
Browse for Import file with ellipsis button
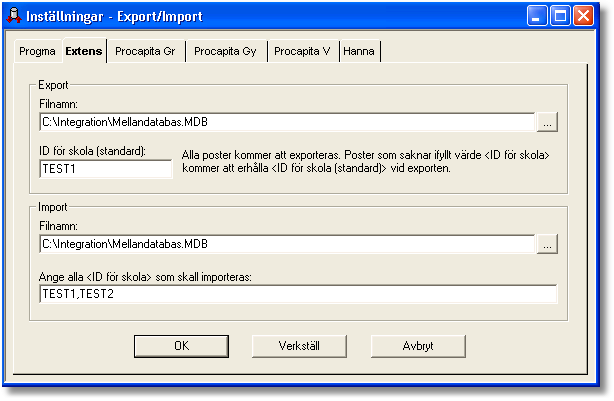pos(547,244)
